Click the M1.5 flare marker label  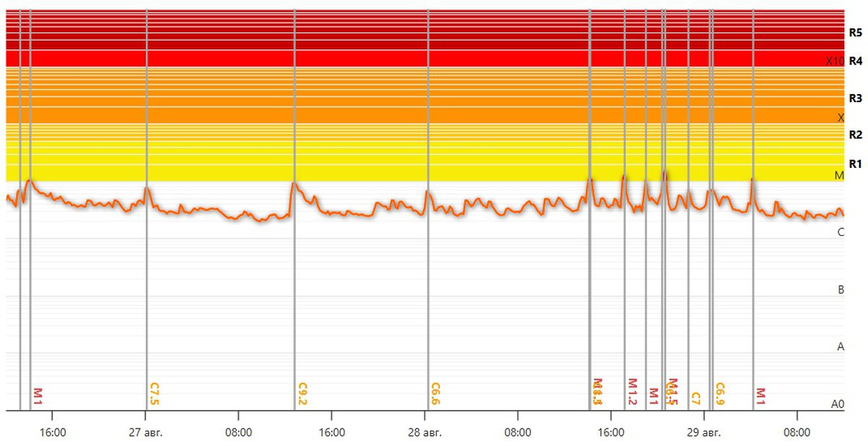tap(673, 392)
